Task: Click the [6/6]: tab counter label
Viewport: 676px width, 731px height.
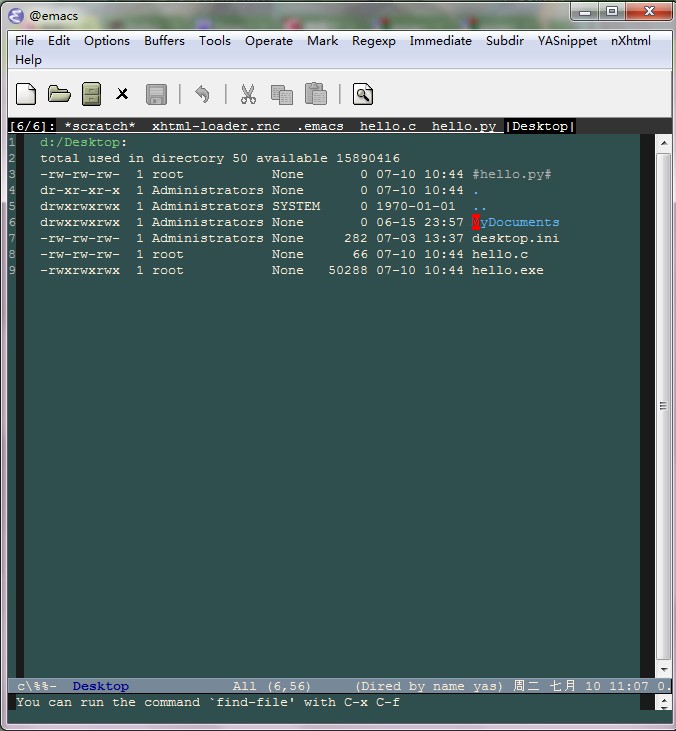Action: (x=32, y=126)
